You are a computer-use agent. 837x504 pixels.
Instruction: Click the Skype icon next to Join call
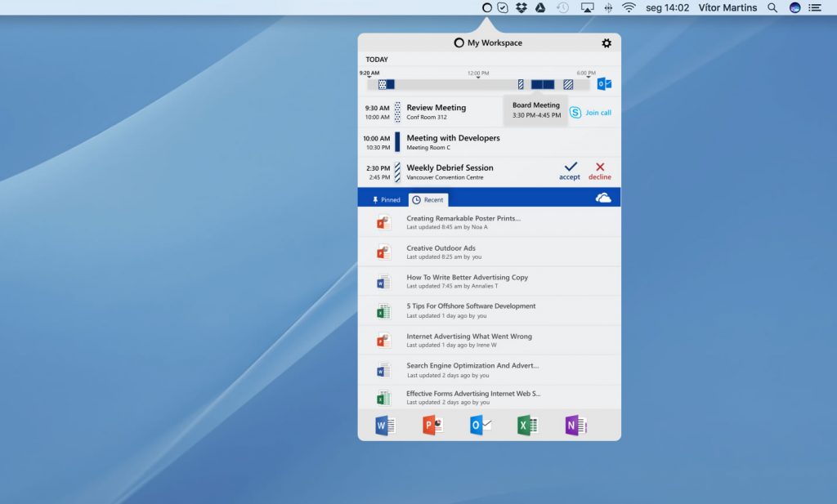(x=575, y=113)
